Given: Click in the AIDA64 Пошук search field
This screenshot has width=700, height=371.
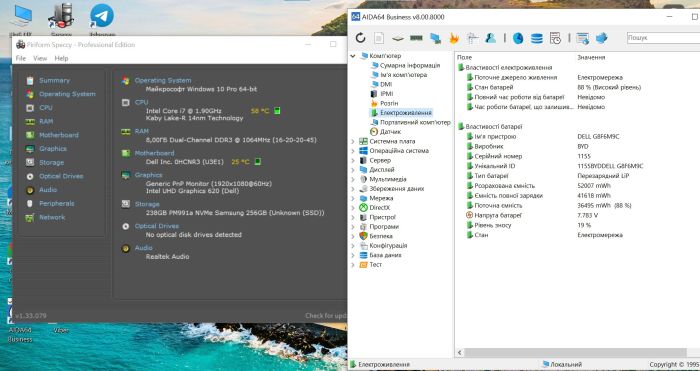Looking at the screenshot, I should (663, 38).
